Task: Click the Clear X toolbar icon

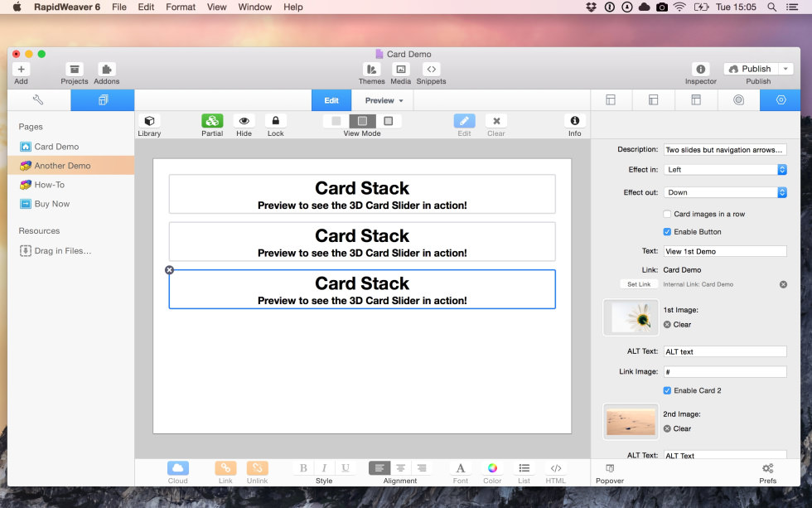Action: pyautogui.click(x=496, y=121)
